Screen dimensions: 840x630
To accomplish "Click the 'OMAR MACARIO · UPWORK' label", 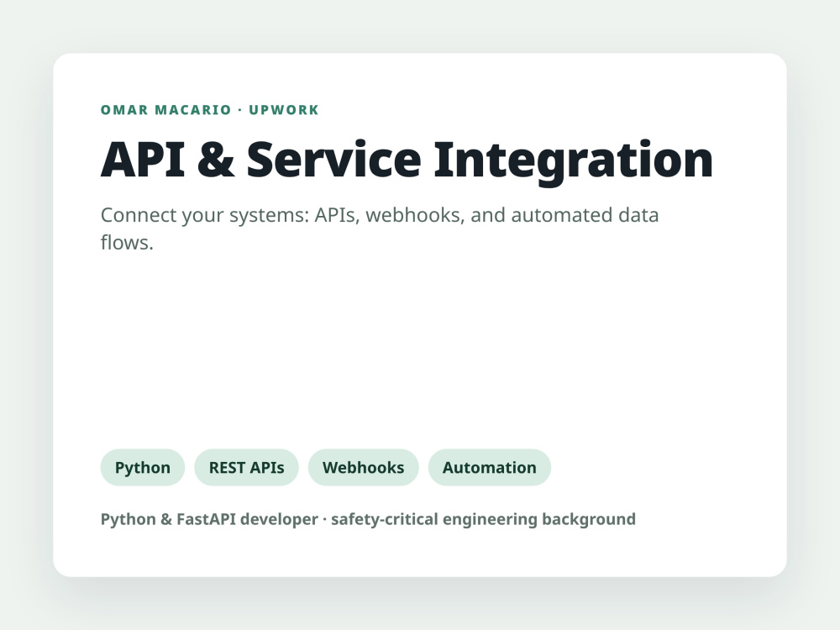I will 209,110.
